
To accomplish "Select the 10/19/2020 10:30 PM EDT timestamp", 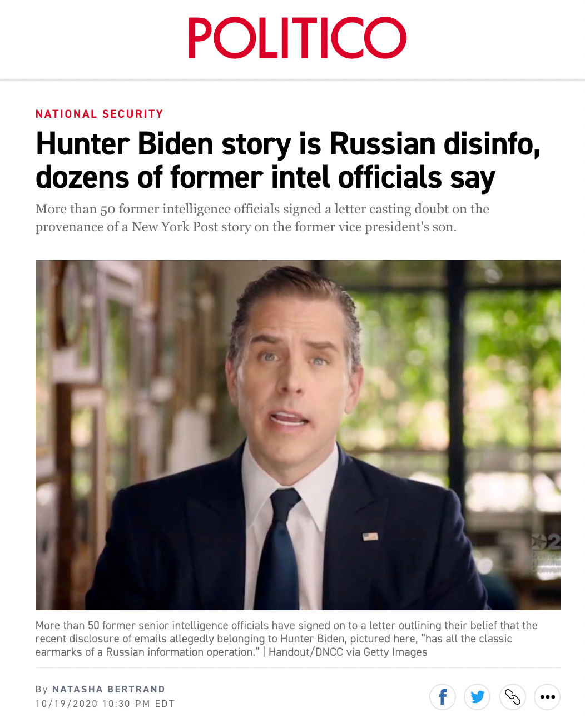I will click(x=105, y=704).
